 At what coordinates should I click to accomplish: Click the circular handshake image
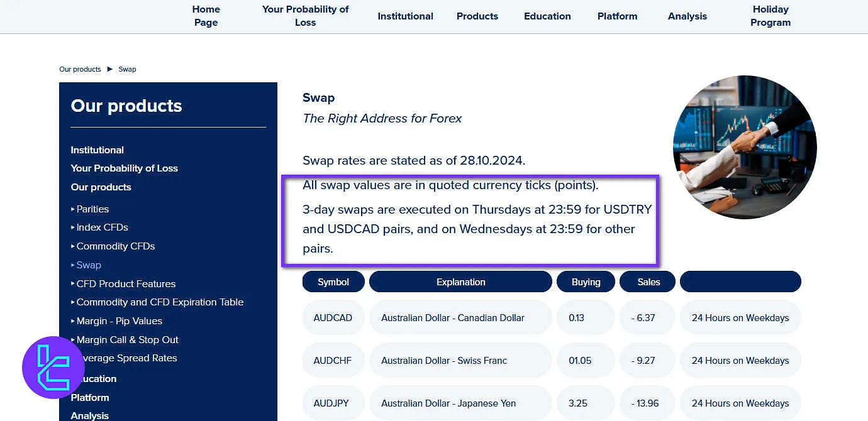745,147
